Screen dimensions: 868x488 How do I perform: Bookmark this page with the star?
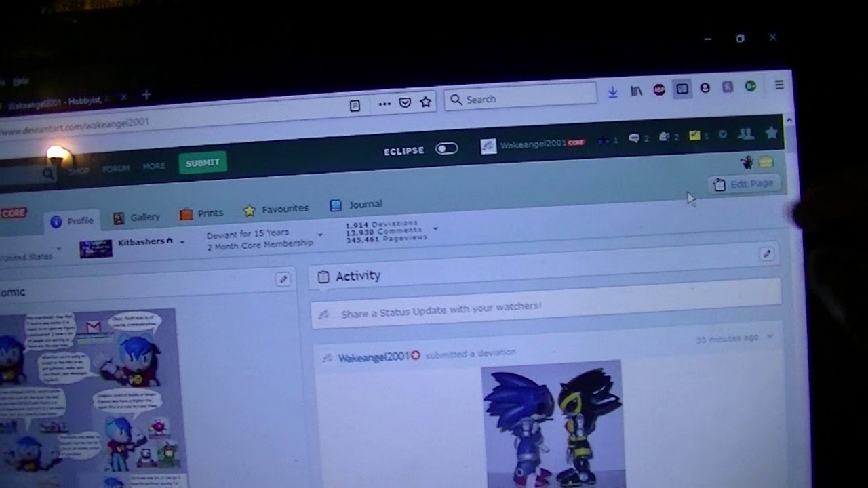coord(425,102)
